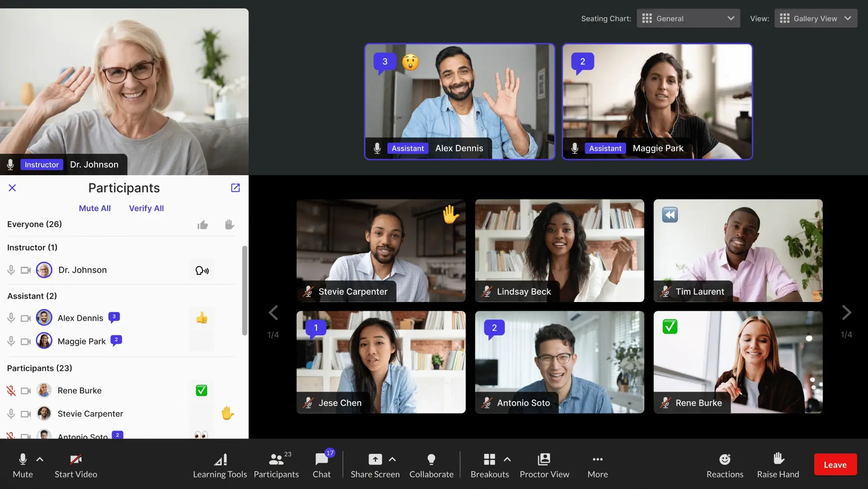Change the Gallery View dropdown
The image size is (868, 489).
coord(815,18)
